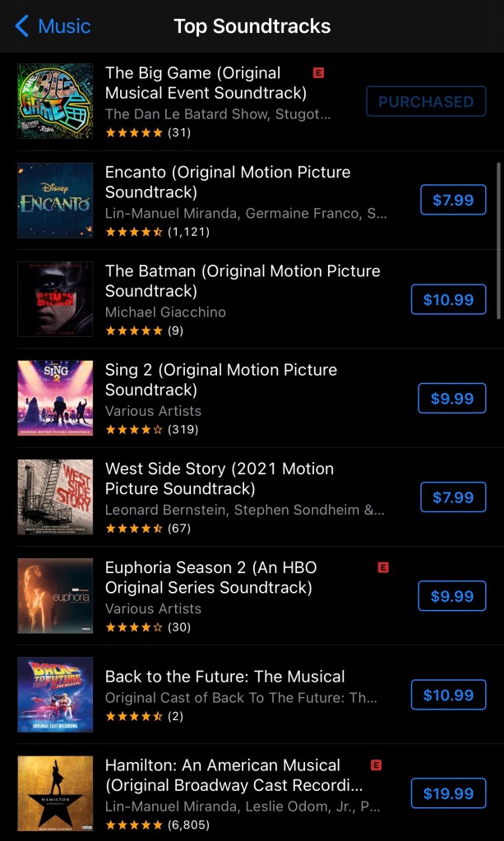The image size is (504, 841).
Task: Open the Encanto album cover
Action: point(55,201)
